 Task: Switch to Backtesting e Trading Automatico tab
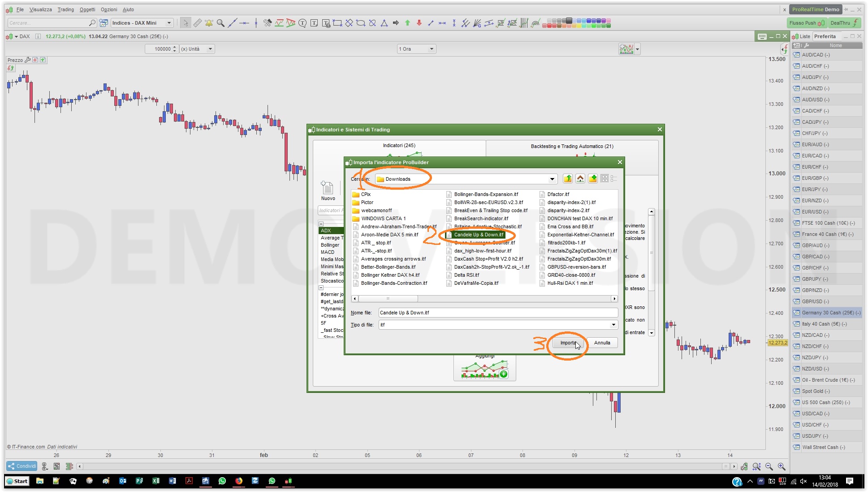(x=572, y=146)
